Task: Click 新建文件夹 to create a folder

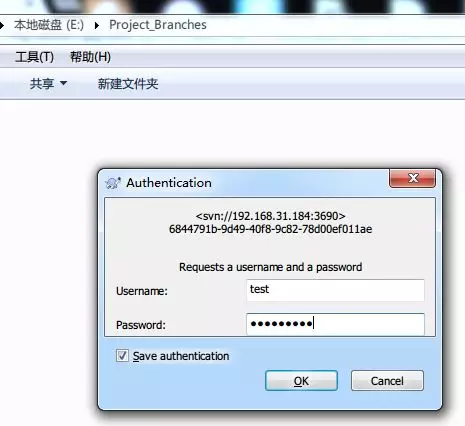Action: click(128, 84)
